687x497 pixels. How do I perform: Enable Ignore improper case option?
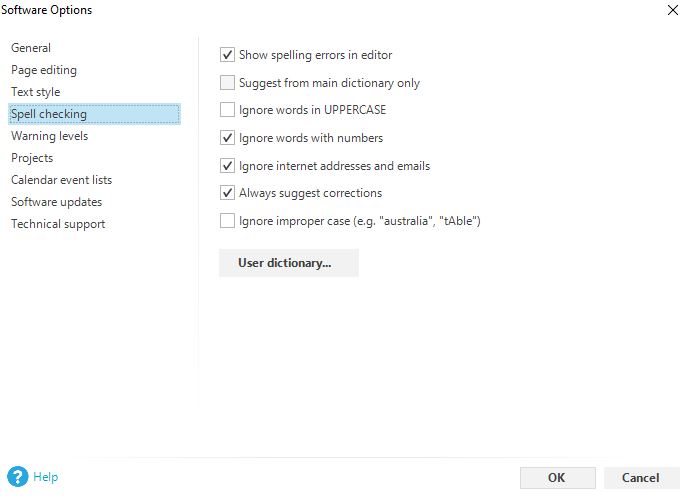[227, 221]
